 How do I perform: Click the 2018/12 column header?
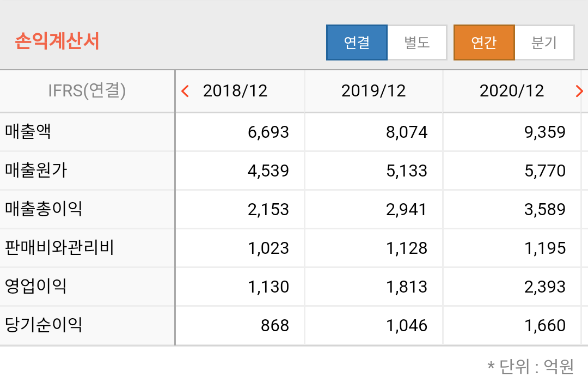[235, 91]
